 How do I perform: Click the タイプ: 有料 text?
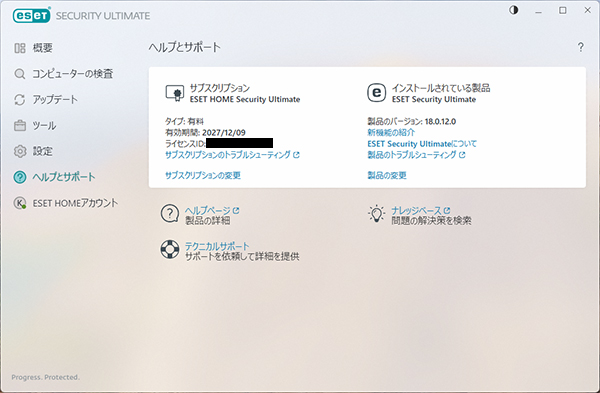pos(184,121)
